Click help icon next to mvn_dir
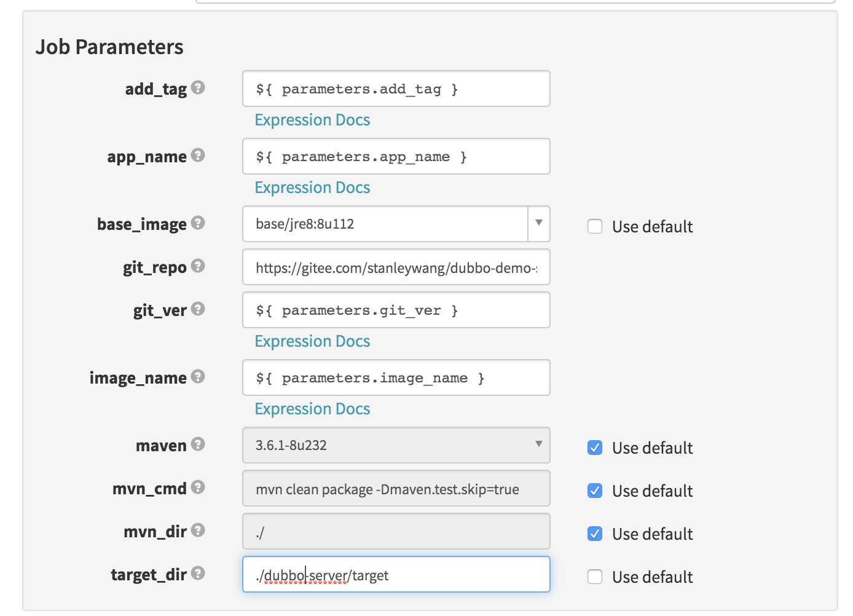The height and width of the screenshot is (616, 853). [198, 530]
